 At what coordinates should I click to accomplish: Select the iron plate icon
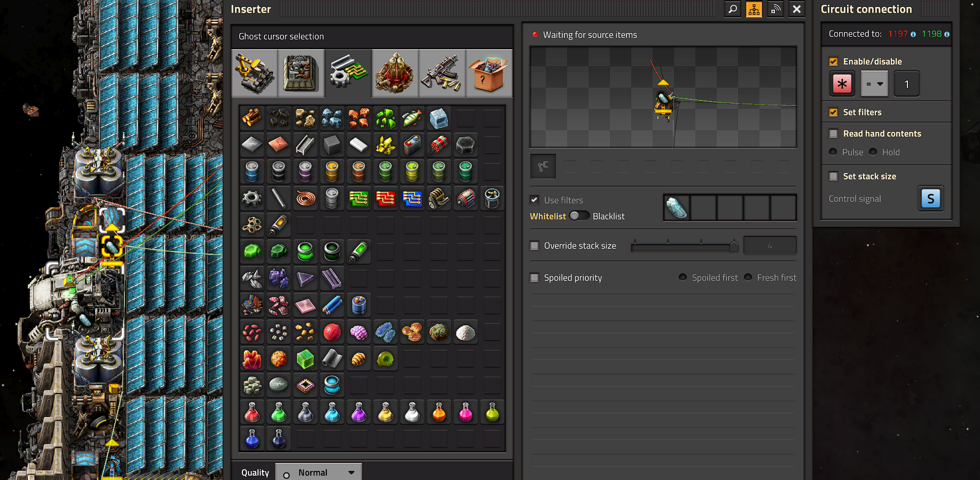252,145
